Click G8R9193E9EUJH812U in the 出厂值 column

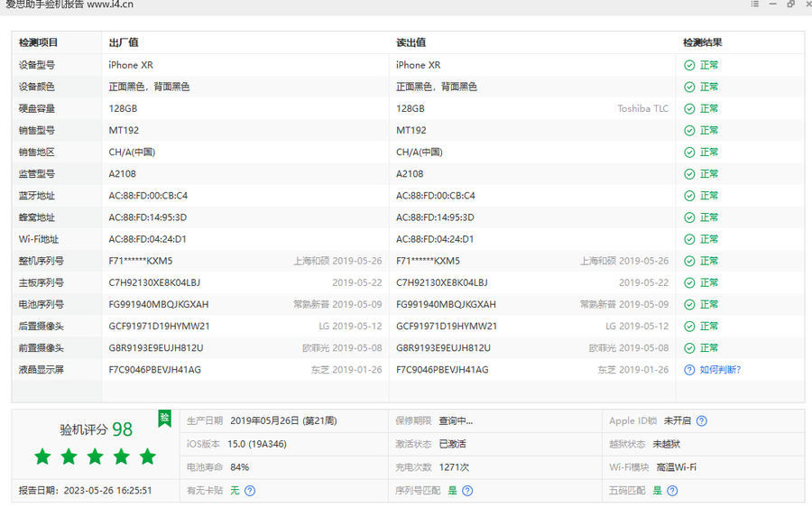[156, 348]
